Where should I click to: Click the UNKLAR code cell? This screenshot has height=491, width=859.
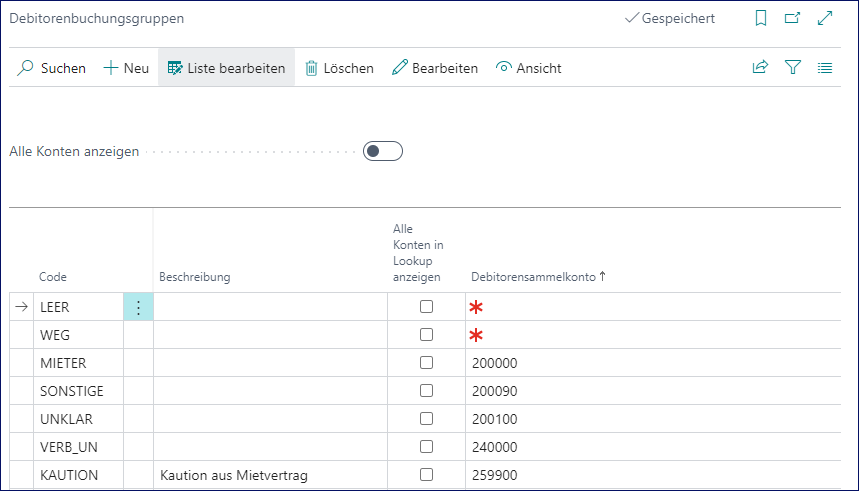pyautogui.click(x=78, y=419)
